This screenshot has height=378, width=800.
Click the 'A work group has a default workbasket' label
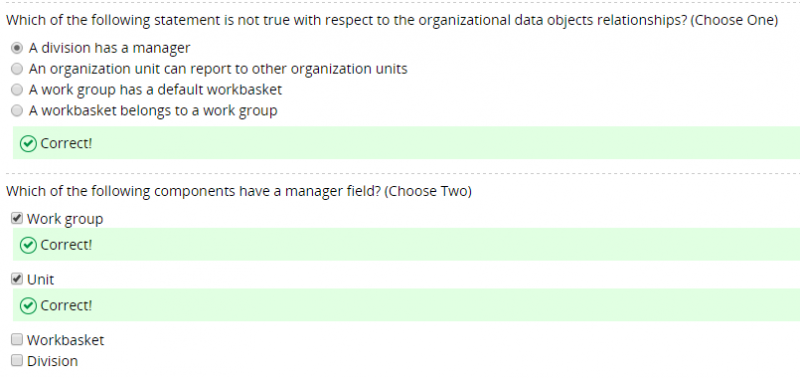pos(155,90)
